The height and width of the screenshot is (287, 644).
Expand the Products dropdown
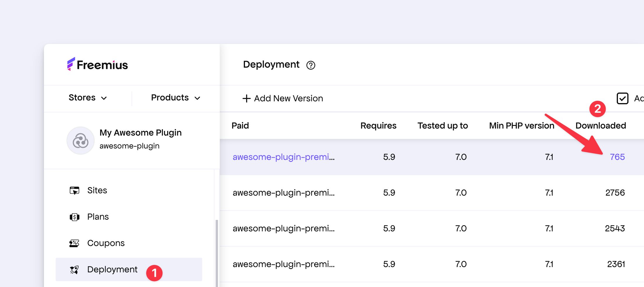pos(175,98)
